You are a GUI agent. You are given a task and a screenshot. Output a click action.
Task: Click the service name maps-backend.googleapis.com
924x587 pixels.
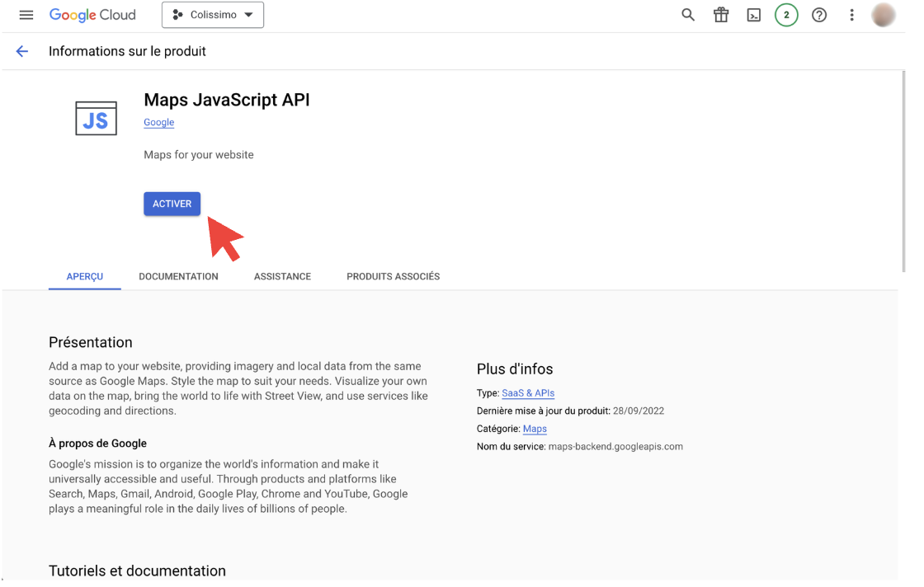(615, 447)
